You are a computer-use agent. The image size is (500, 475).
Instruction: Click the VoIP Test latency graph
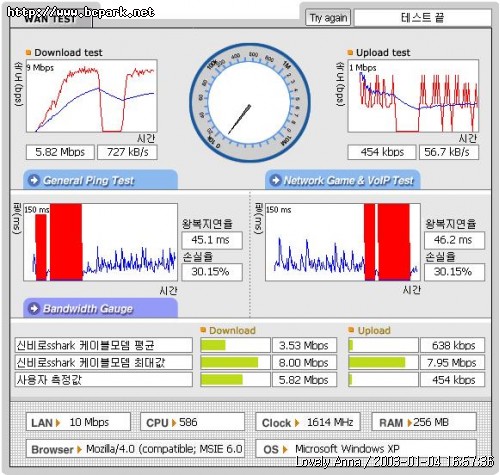(x=343, y=242)
